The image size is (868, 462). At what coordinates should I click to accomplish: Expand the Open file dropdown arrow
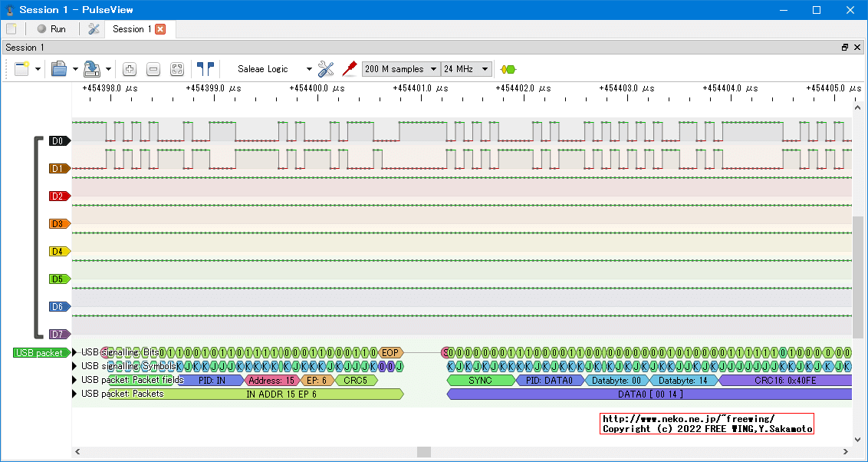click(75, 69)
